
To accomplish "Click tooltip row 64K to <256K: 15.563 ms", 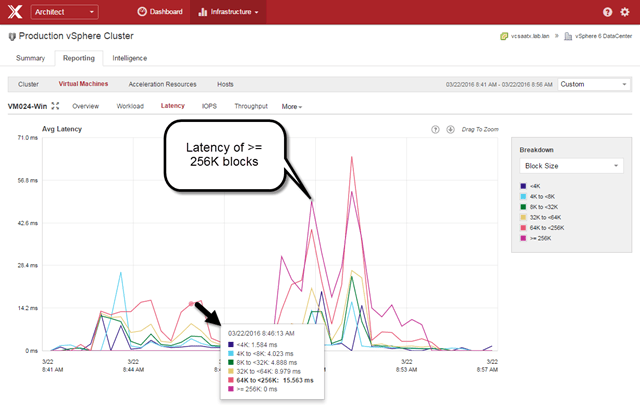I will [271, 380].
